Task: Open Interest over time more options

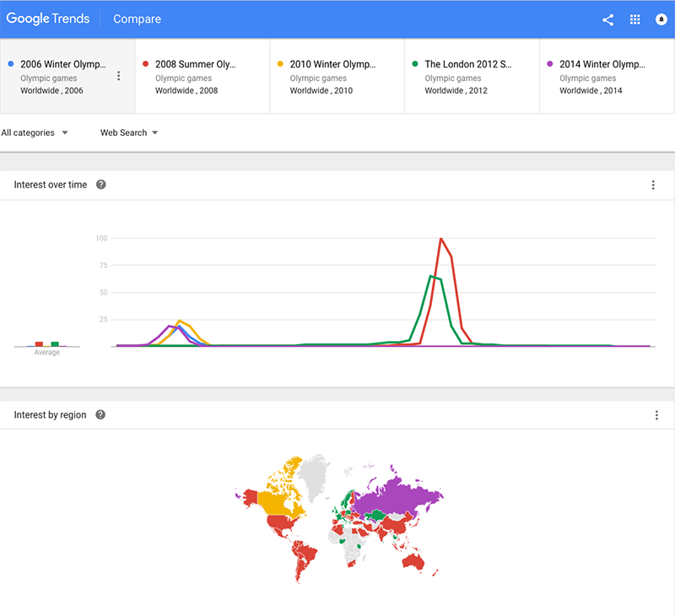Action: 653,185
